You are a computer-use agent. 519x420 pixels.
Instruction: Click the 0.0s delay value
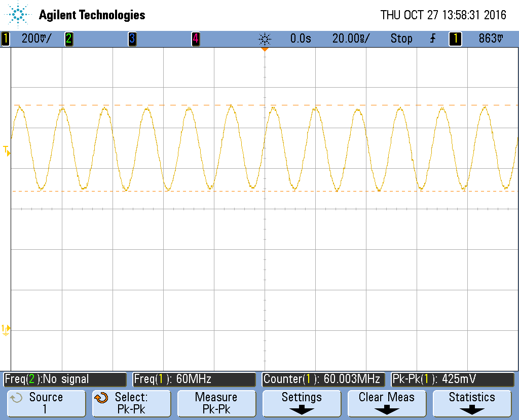(x=301, y=39)
